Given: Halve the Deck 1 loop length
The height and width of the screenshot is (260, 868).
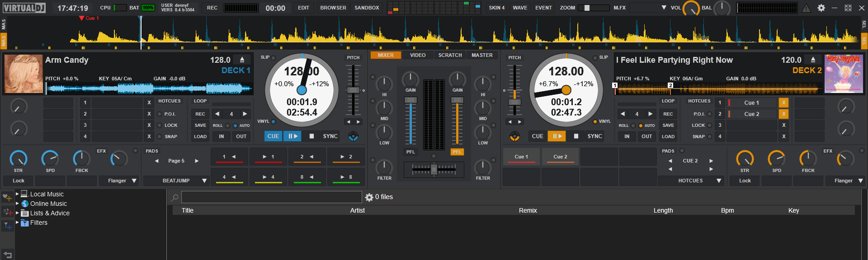Looking at the screenshot, I should (x=217, y=114).
